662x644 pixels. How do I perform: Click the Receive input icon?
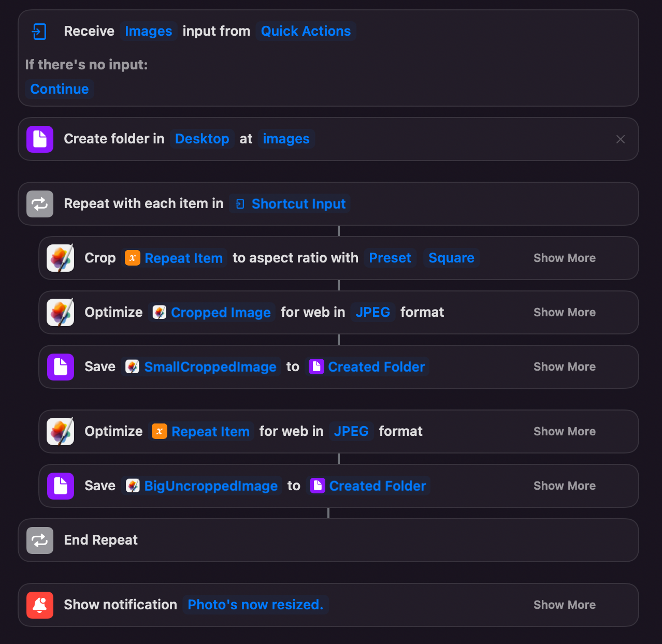tap(39, 32)
